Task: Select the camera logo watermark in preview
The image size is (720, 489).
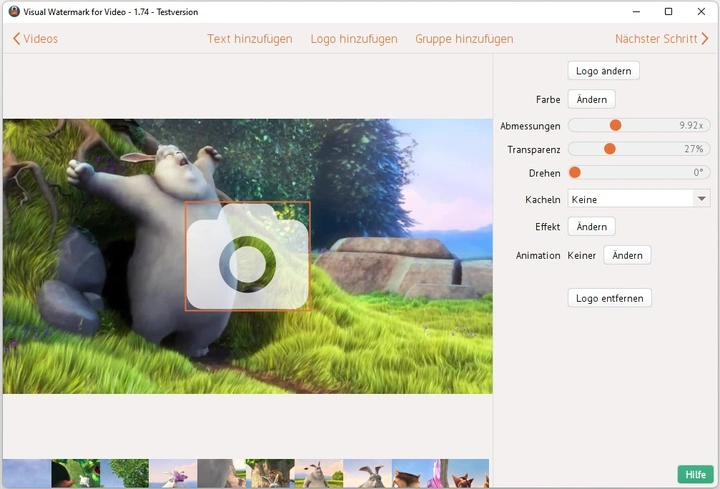Action: (x=248, y=256)
